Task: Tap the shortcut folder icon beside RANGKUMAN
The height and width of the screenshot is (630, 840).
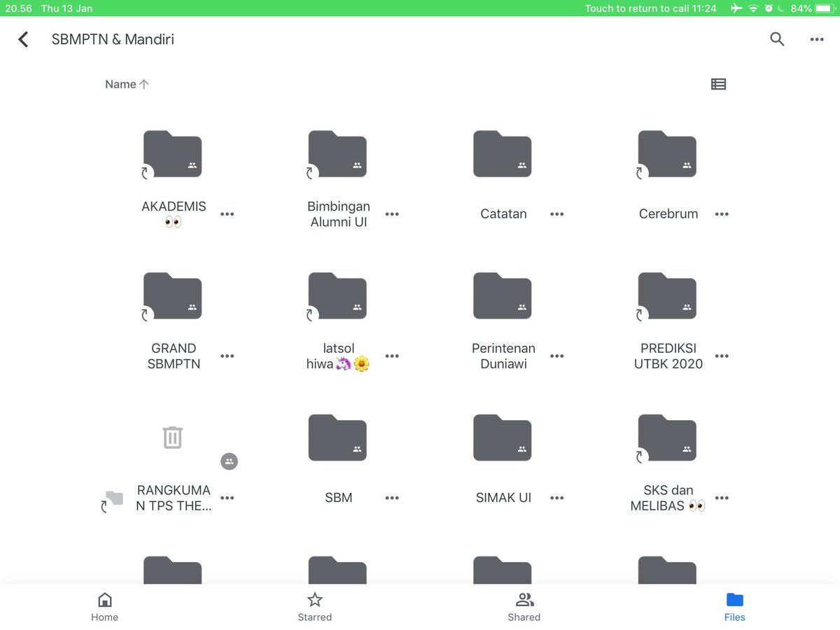Action: point(112,500)
